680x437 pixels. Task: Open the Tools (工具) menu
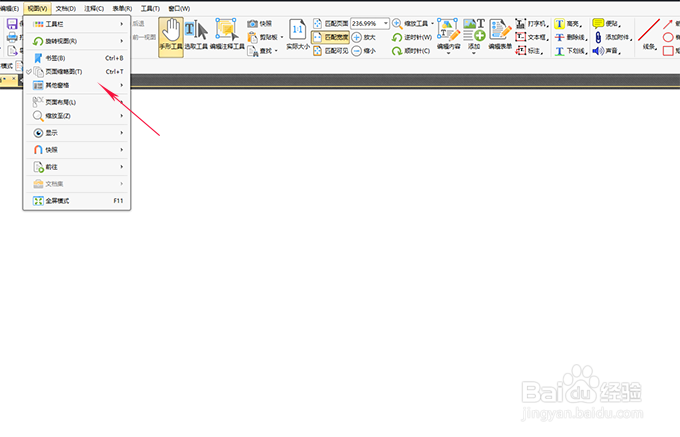(150, 9)
